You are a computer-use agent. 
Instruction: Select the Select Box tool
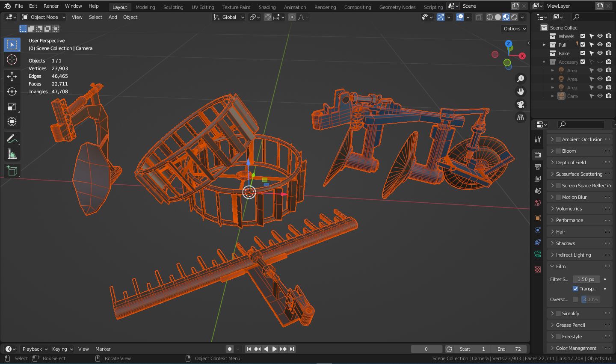coord(12,44)
